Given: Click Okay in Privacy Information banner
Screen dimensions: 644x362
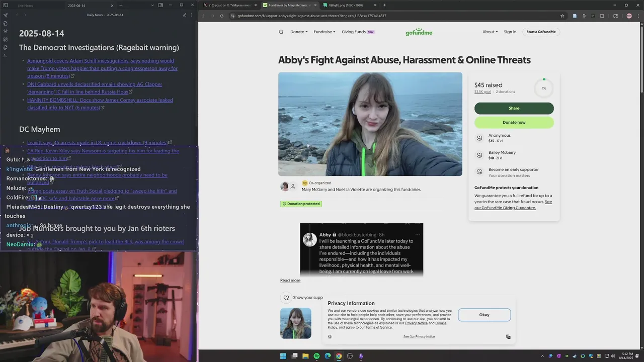Looking at the screenshot, I should click(x=485, y=315).
